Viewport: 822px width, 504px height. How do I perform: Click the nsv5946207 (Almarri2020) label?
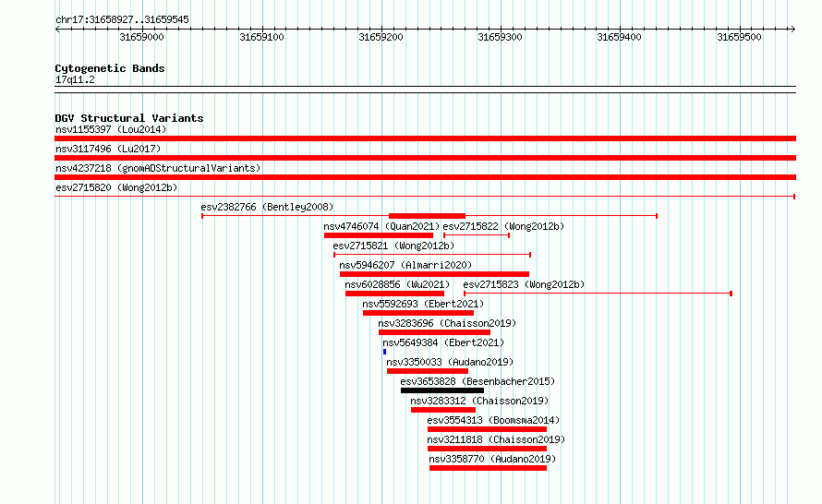pyautogui.click(x=405, y=265)
